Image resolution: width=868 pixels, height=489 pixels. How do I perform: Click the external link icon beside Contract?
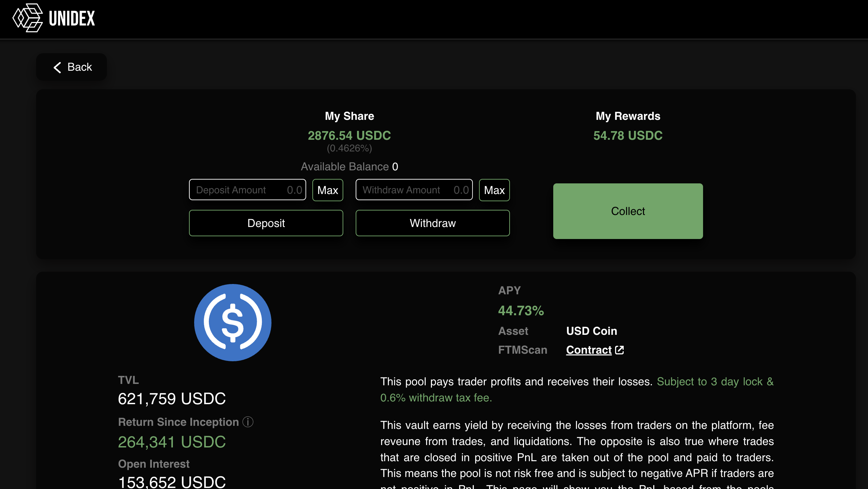pyautogui.click(x=619, y=350)
